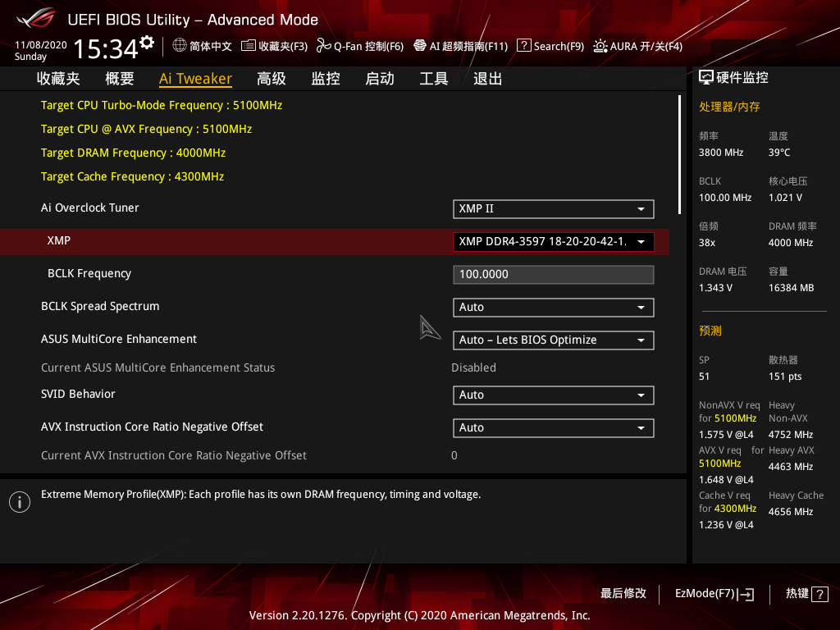The width and height of the screenshot is (840, 630).
Task: Click Target DRAM Frequency 4000MHz text
Action: [x=134, y=153]
